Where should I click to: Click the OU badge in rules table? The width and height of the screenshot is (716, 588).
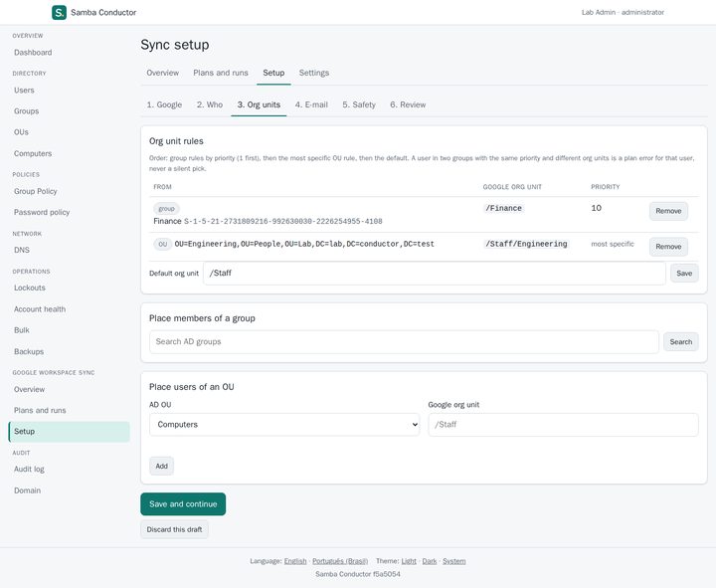coord(162,245)
